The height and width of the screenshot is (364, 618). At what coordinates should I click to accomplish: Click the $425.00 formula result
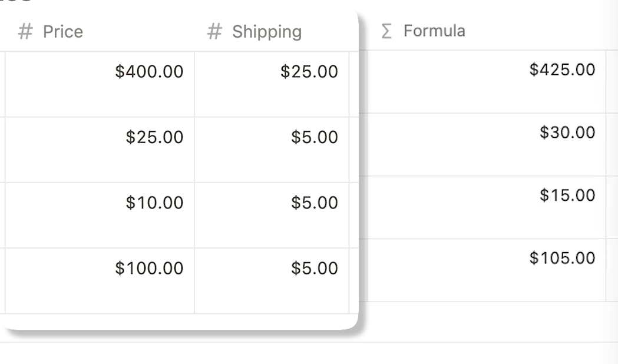562,70
